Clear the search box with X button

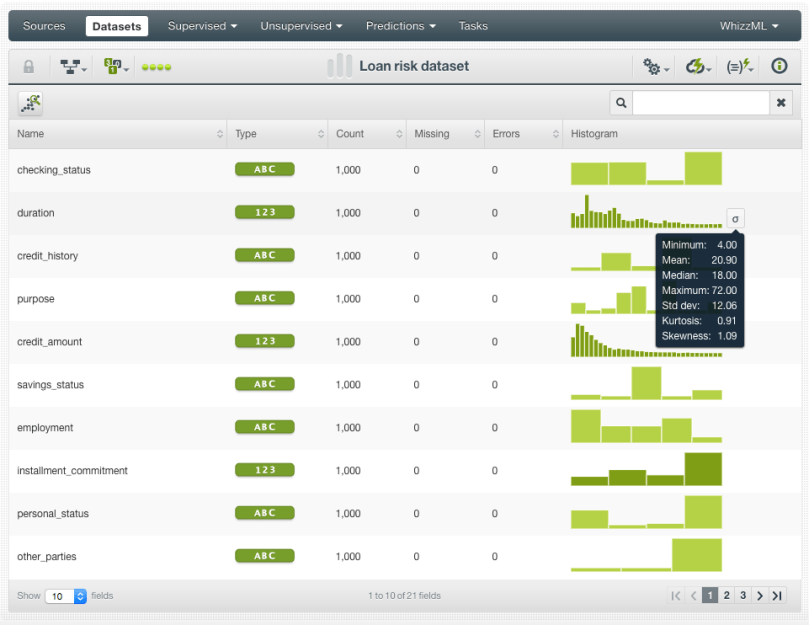782,103
